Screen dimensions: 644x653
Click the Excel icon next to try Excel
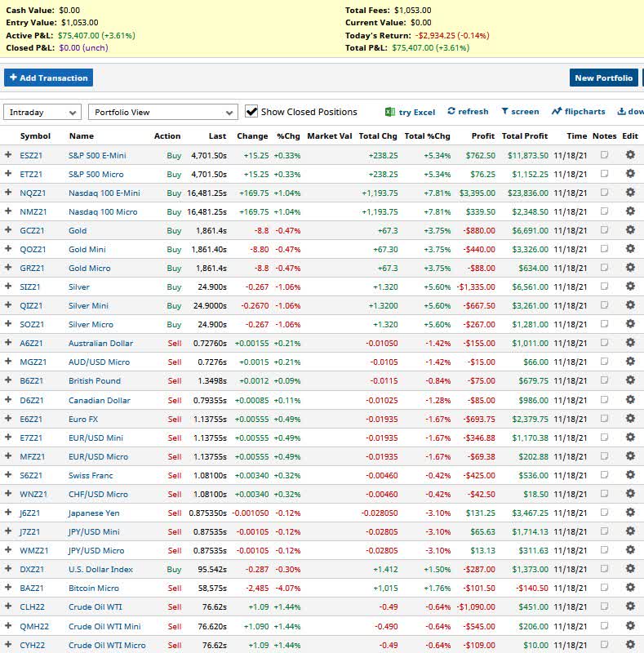(390, 112)
